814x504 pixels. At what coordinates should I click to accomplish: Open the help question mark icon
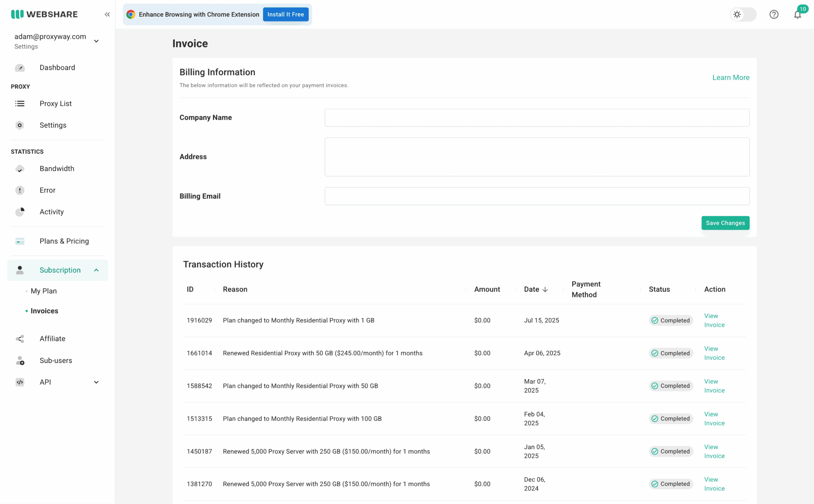774,14
